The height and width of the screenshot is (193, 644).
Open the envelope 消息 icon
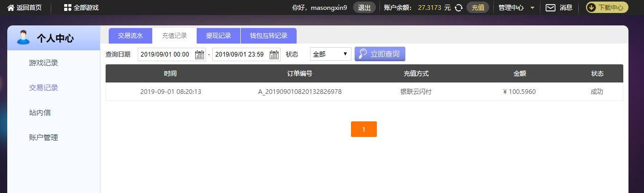coord(551,8)
